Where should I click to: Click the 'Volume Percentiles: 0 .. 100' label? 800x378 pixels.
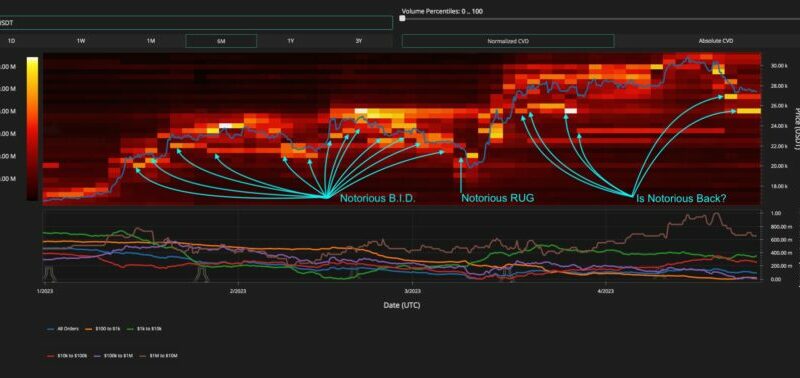click(x=442, y=11)
